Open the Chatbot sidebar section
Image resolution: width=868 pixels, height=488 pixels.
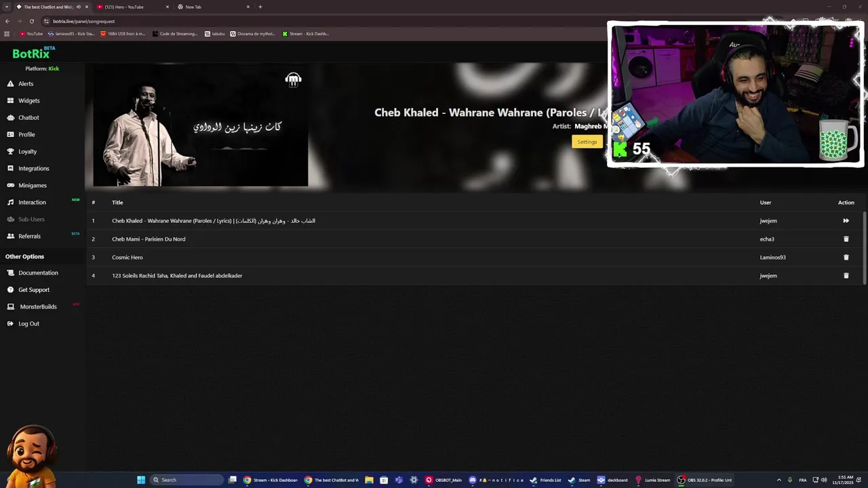click(23, 117)
